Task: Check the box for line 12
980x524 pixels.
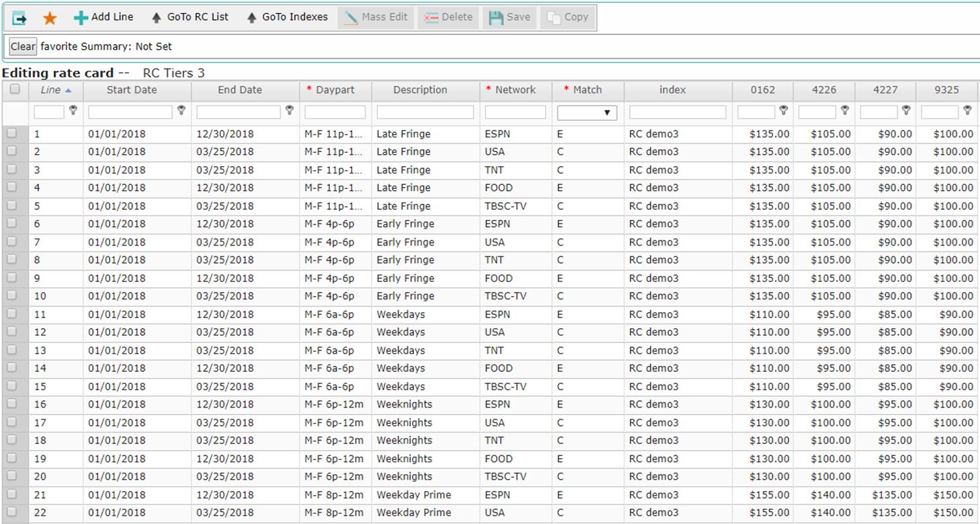Action: (x=12, y=332)
